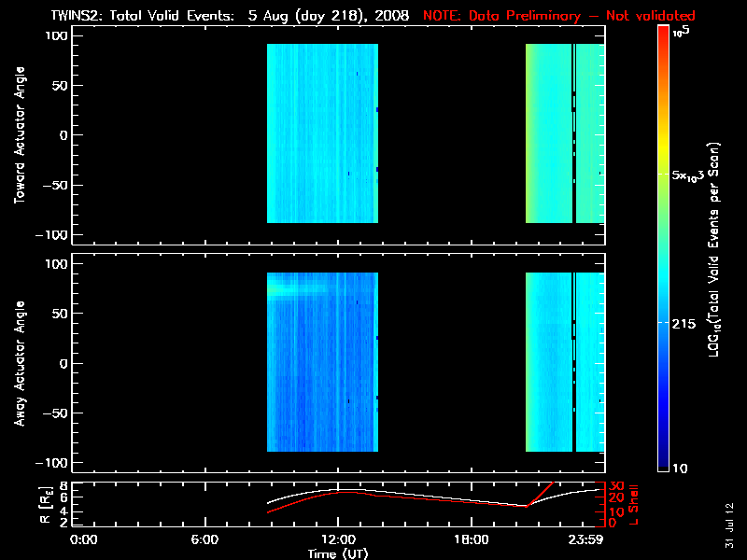Screen dimensions: 747x560
Task: Click the dark blue bottom of the color bar
Action: [x=663, y=462]
